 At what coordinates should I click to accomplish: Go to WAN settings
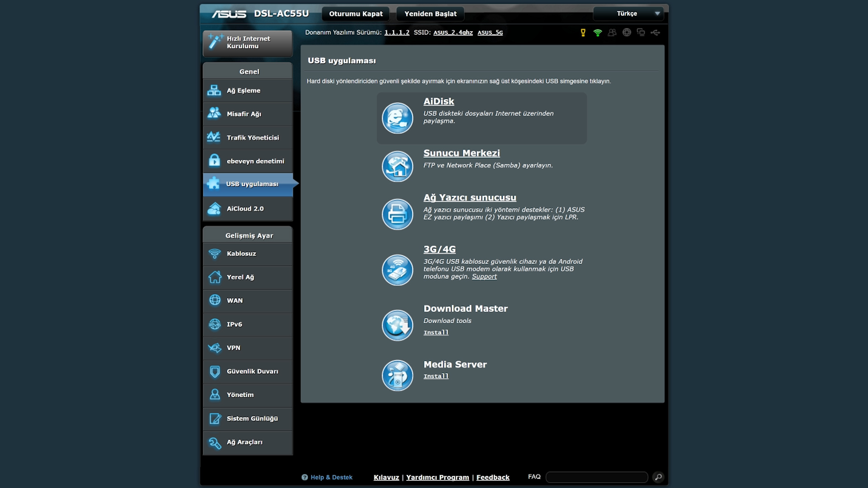click(248, 300)
